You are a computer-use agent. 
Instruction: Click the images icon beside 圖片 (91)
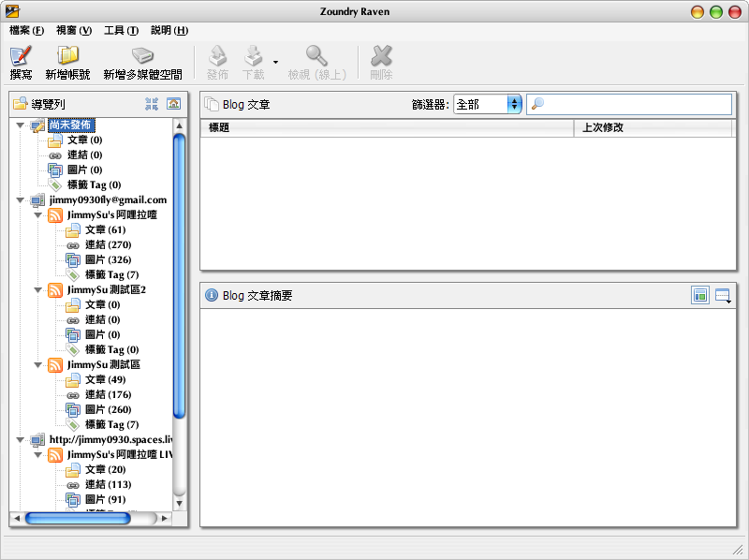[x=73, y=500]
